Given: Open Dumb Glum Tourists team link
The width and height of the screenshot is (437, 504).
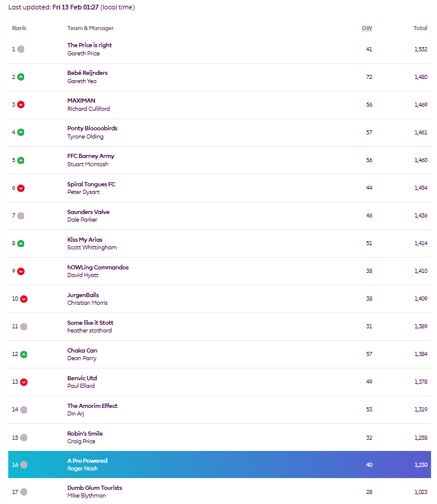Looking at the screenshot, I should tap(94, 488).
